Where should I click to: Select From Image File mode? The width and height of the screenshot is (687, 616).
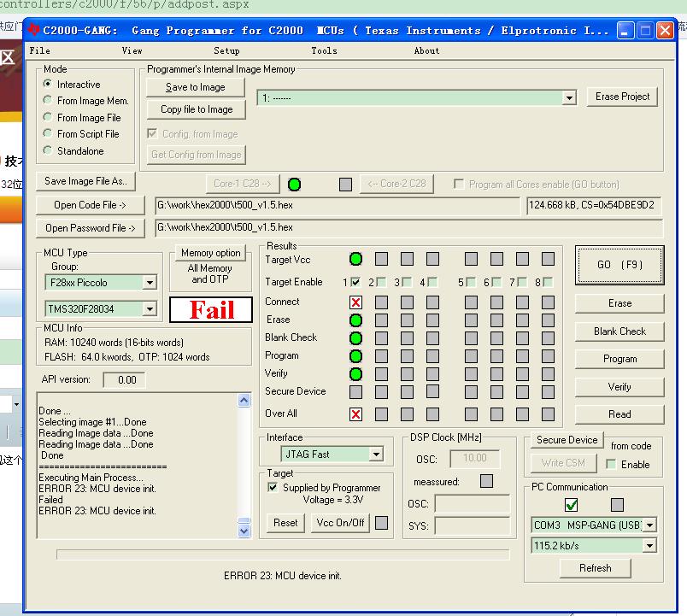[x=48, y=117]
